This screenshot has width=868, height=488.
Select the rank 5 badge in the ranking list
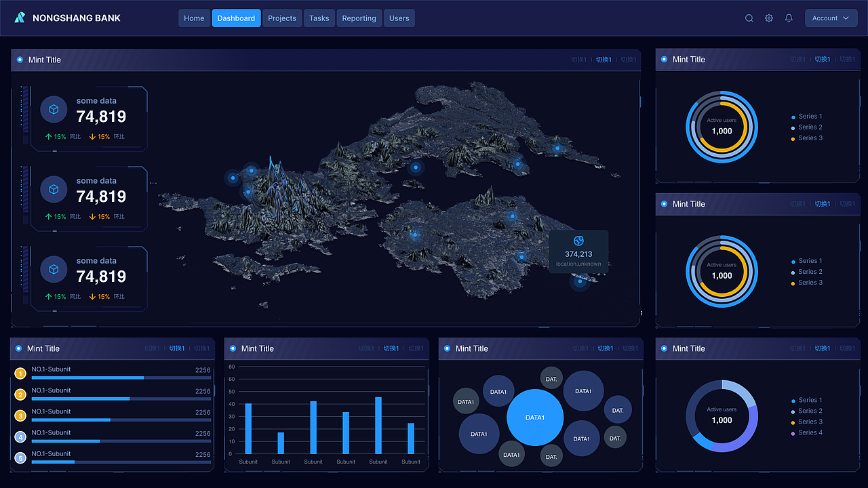tap(20, 458)
